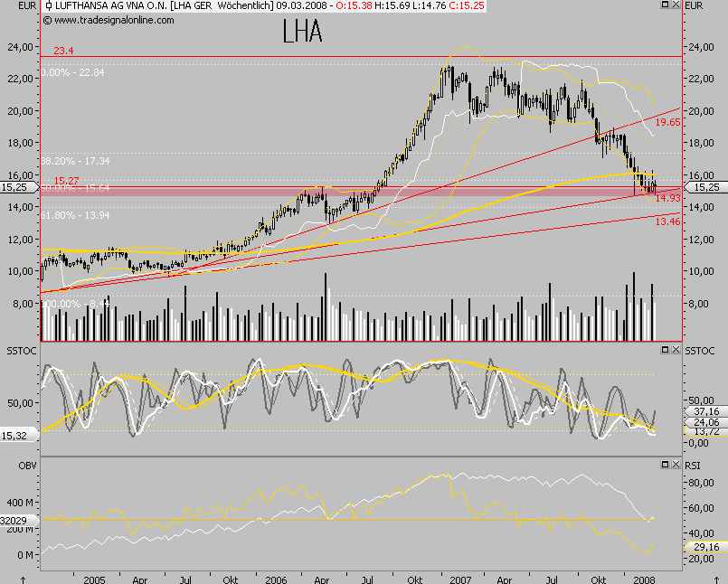Click the 15,25 price marker on the left axis
Viewport: 728px width, 584px height.
(x=14, y=187)
